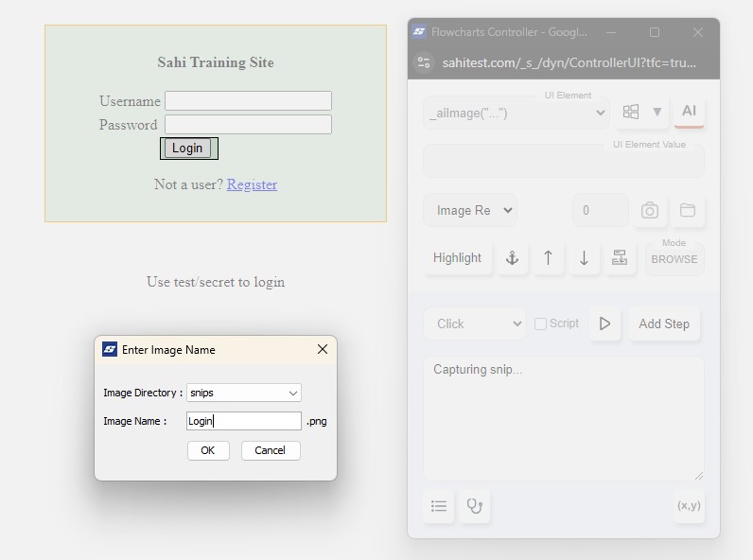Click the Windows logo icon

coord(631,112)
